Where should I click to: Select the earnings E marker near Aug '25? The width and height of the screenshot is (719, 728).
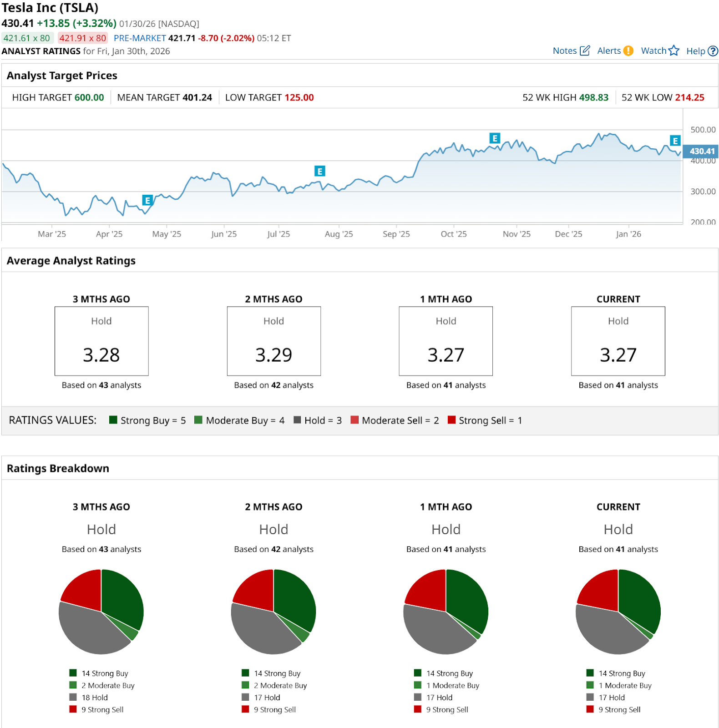320,171
